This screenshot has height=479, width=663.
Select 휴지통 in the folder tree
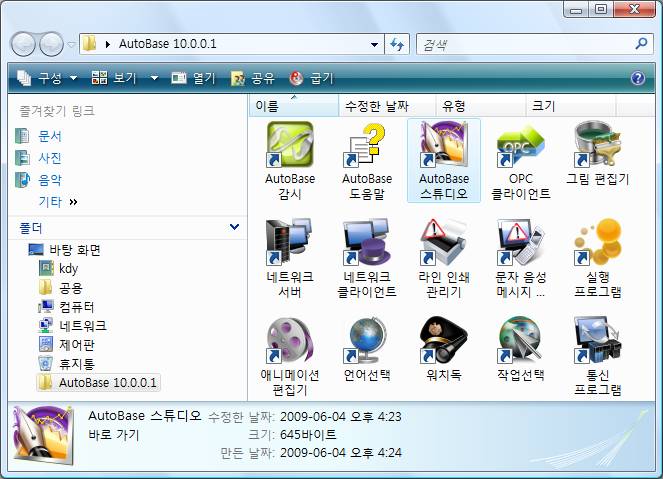click(66, 364)
